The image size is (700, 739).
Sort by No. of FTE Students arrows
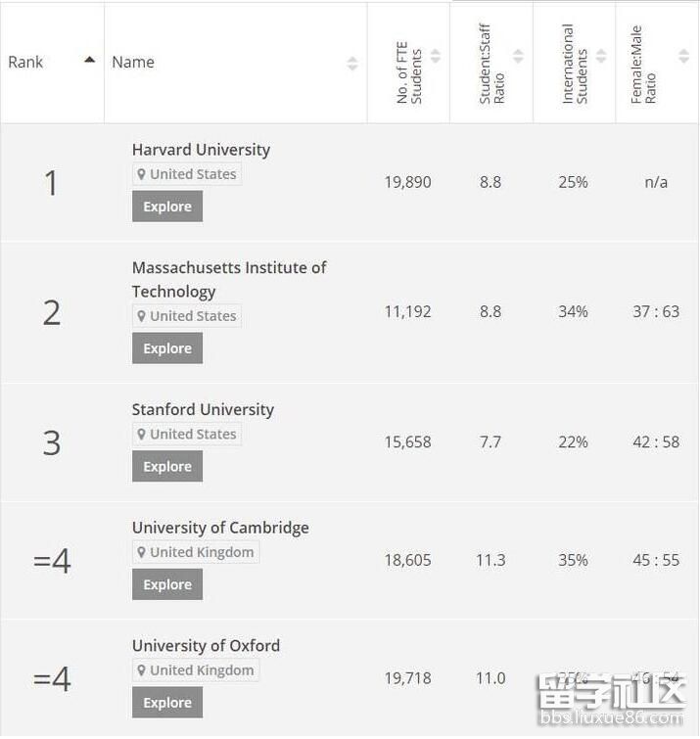pyautogui.click(x=436, y=57)
